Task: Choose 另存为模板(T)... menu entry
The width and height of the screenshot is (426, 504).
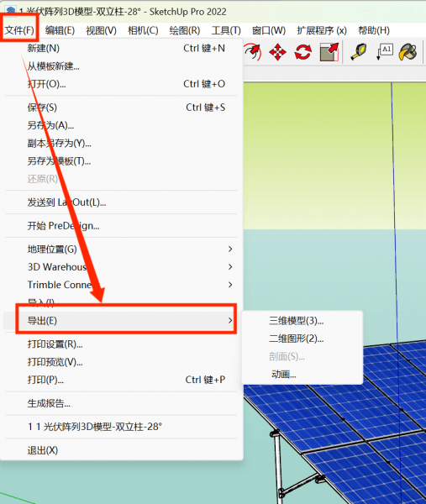Action: tap(121, 160)
